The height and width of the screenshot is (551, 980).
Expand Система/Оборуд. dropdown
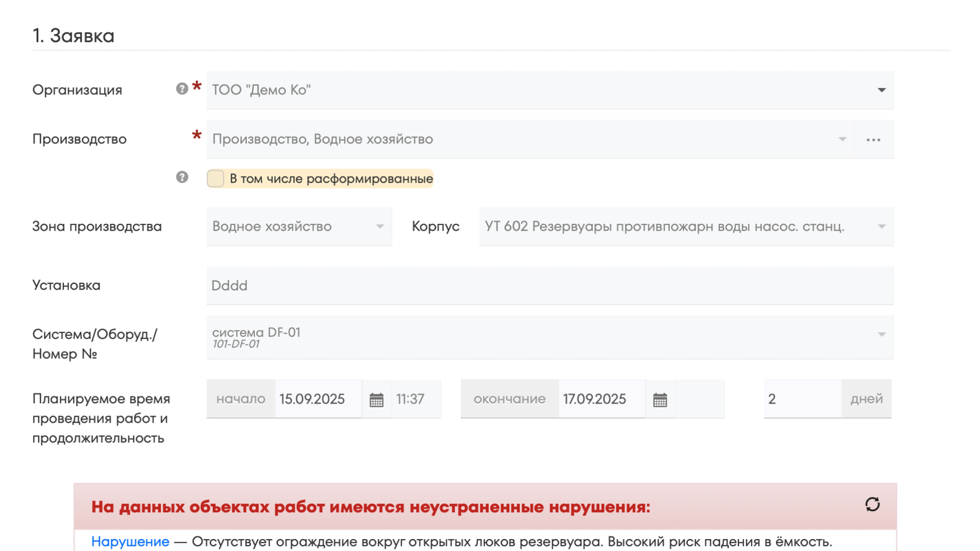pos(881,335)
